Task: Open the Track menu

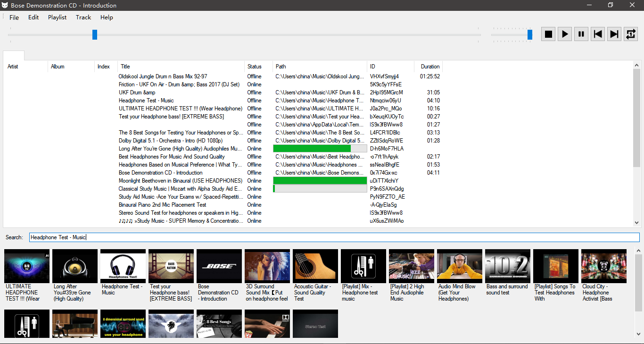Action: [83, 17]
